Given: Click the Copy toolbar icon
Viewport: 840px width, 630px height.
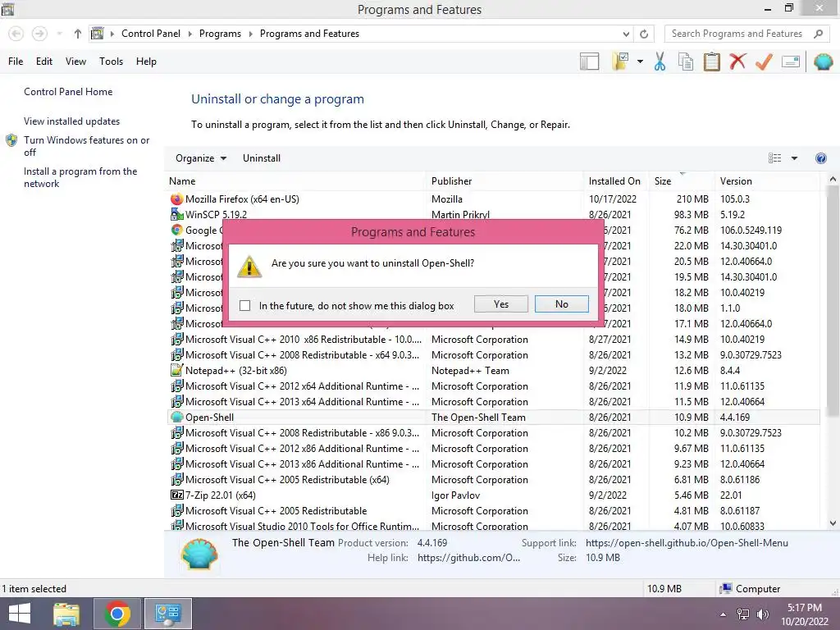Looking at the screenshot, I should (x=686, y=62).
